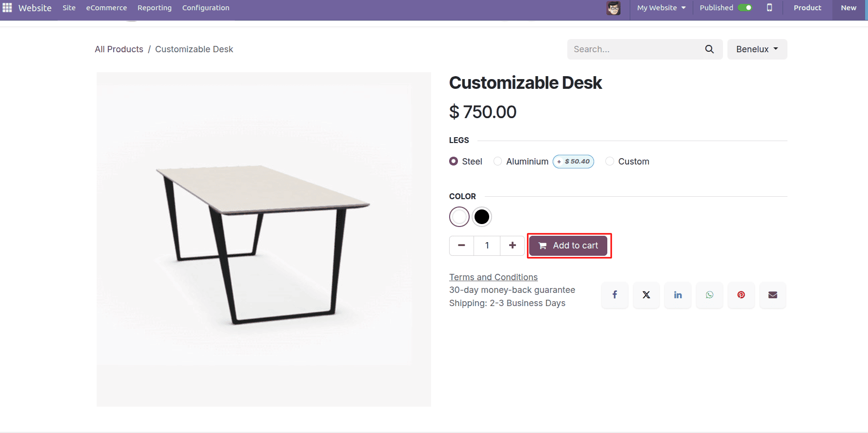Switch to mobile preview icon
Screen dimensions: 868x433
[x=769, y=8]
